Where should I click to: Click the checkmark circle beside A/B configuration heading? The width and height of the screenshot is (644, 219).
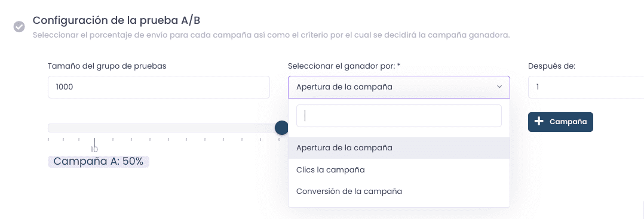(19, 27)
